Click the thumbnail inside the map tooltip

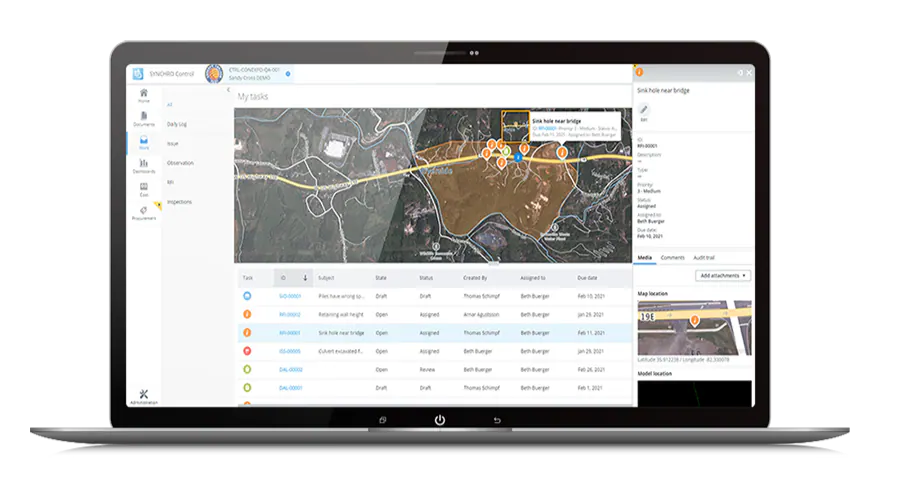[x=515, y=126]
